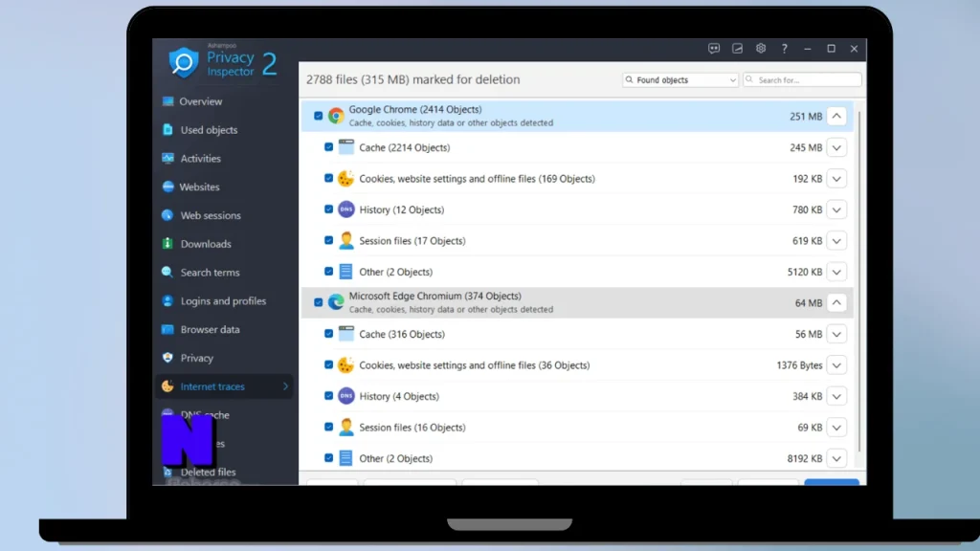Viewport: 980px width, 551px height.
Task: Expand Chrome Session files 619 KB row
Action: pos(836,240)
